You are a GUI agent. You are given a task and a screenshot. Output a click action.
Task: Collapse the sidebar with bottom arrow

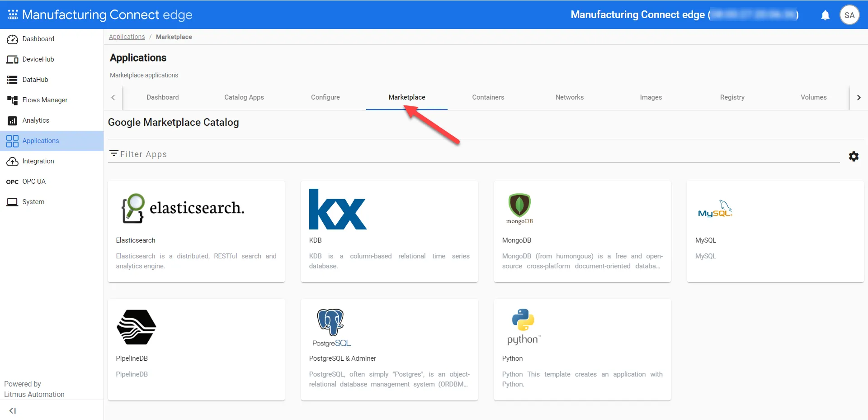pos(13,411)
